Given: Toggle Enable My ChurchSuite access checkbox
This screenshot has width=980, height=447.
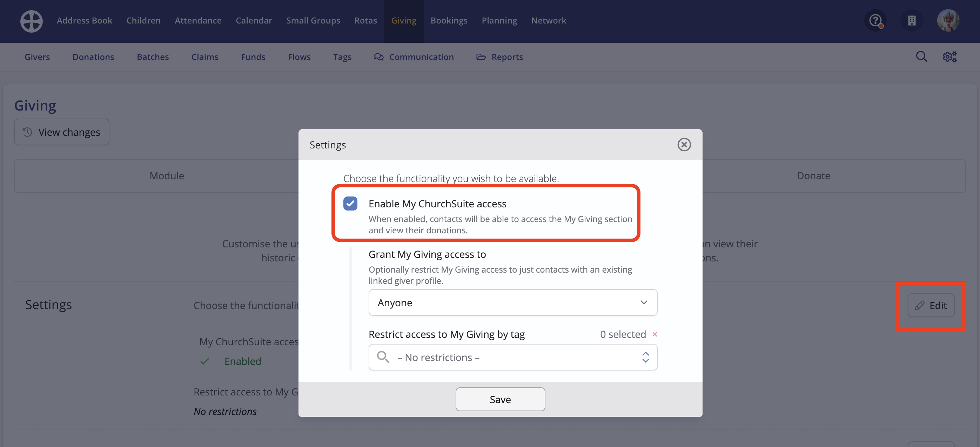Looking at the screenshot, I should pyautogui.click(x=350, y=204).
